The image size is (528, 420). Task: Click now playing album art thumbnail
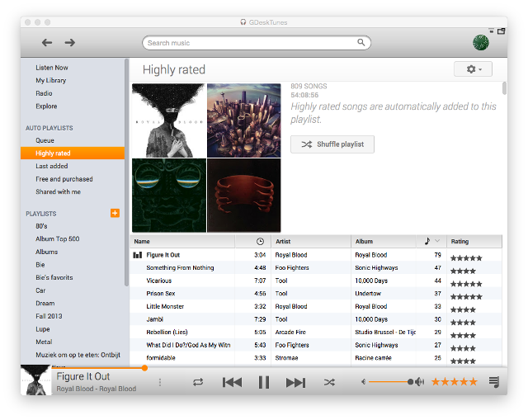[36, 380]
